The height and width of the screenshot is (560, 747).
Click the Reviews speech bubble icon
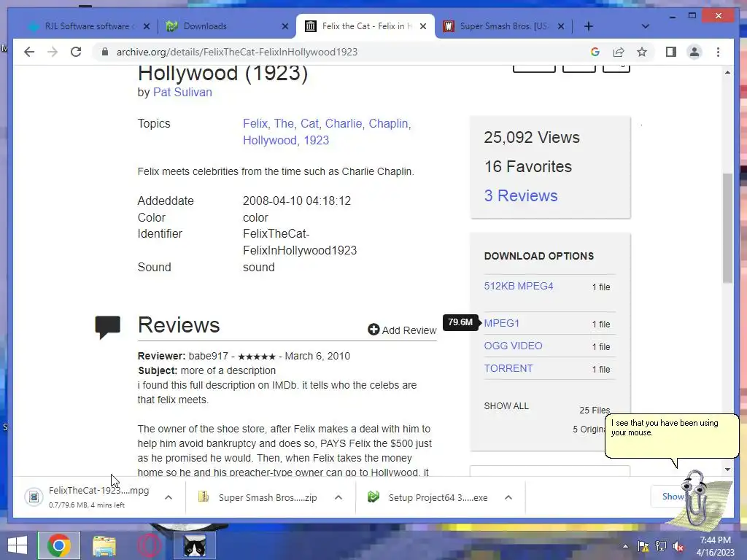108,327
